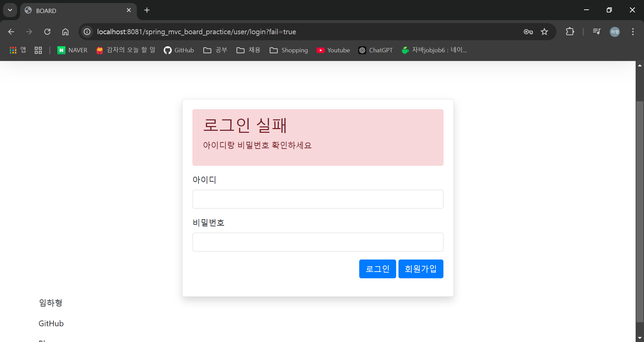This screenshot has width=644, height=342.
Task: Click the scrollbar down arrow
Action: [640, 338]
